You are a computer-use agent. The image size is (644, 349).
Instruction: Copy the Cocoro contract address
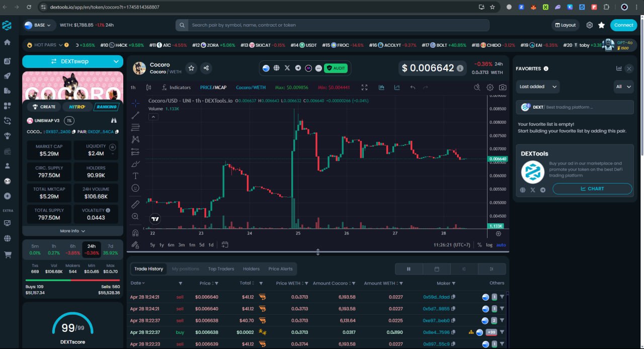[x=73, y=132]
